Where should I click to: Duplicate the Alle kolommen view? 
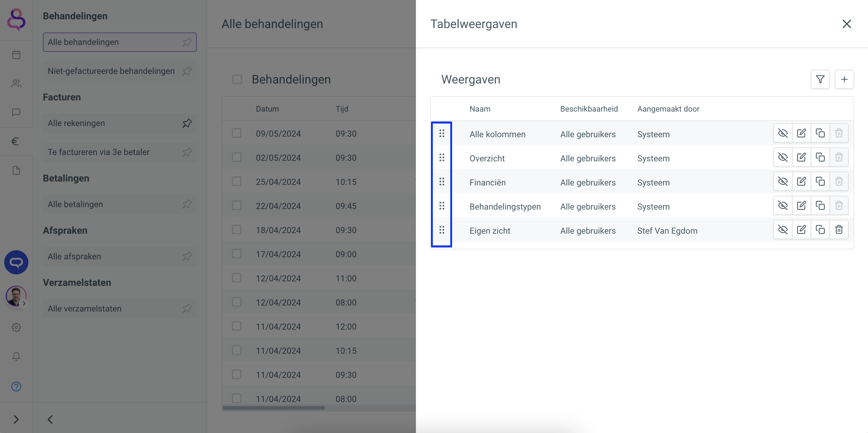(820, 133)
